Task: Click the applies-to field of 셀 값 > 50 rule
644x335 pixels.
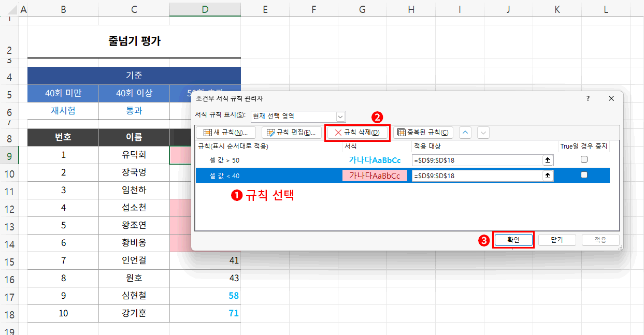Action: pyautogui.click(x=477, y=161)
